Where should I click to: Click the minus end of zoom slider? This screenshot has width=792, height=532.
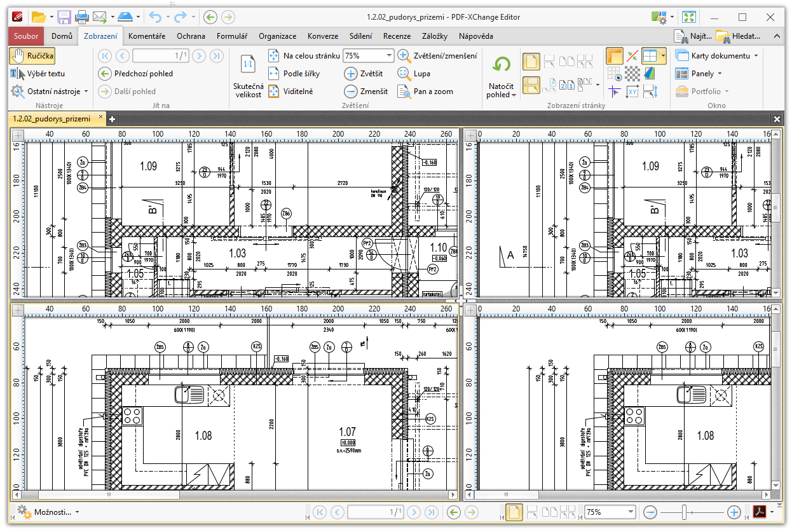(x=650, y=512)
